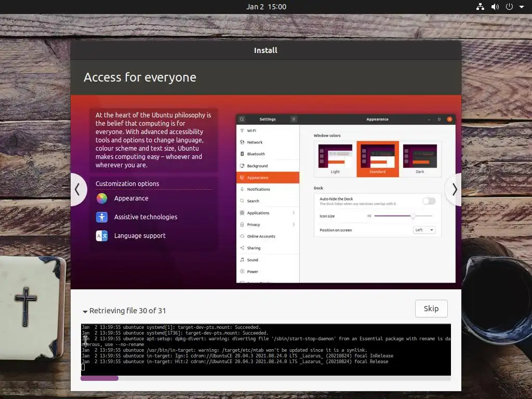Click the Customization options heading

click(127, 183)
